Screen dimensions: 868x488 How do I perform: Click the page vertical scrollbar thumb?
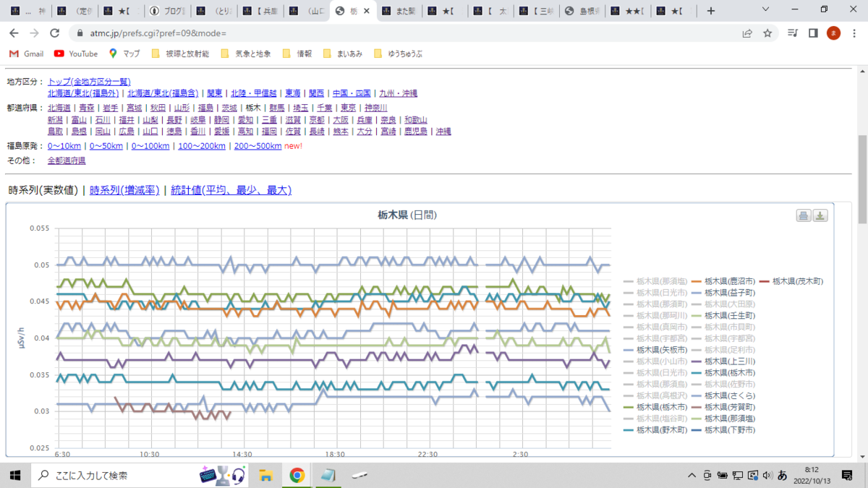[861, 179]
